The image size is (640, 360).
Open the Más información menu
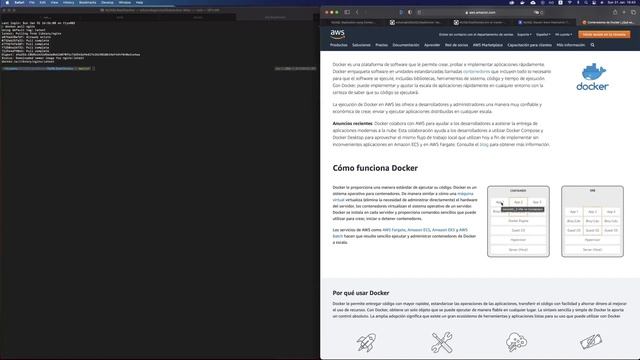pyautogui.click(x=571, y=45)
